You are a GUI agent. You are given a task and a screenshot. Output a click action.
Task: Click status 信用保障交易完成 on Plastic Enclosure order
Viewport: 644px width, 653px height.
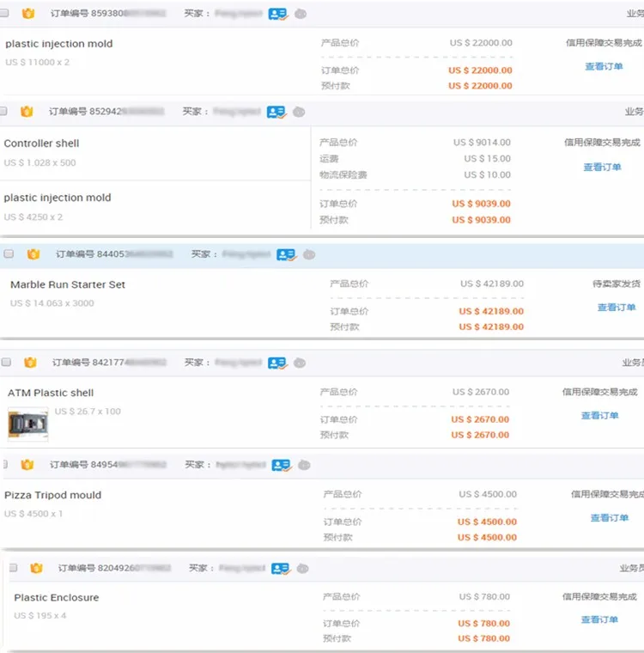(x=599, y=597)
